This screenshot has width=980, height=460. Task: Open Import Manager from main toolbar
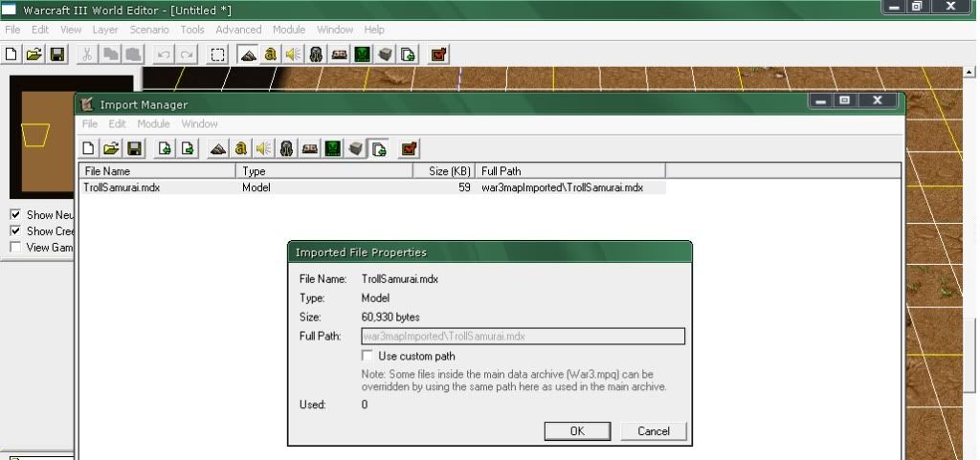point(408,55)
